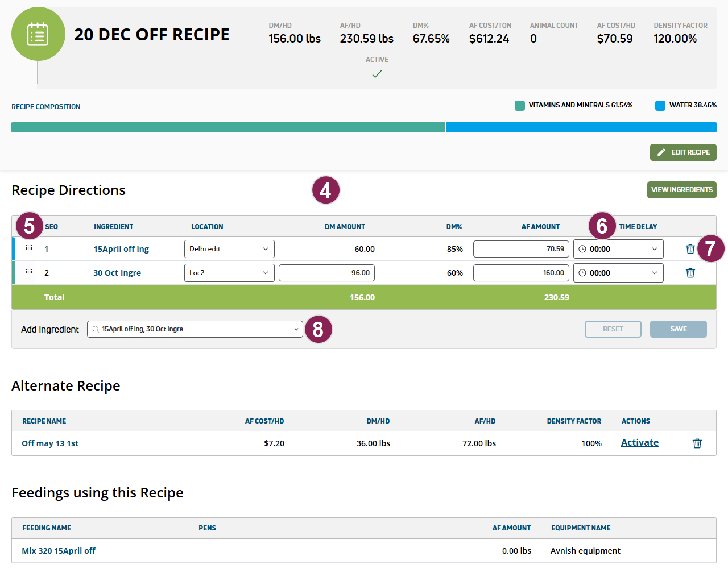The width and height of the screenshot is (728, 577).
Task: Click the green Active checkmark
Action: coord(377,74)
